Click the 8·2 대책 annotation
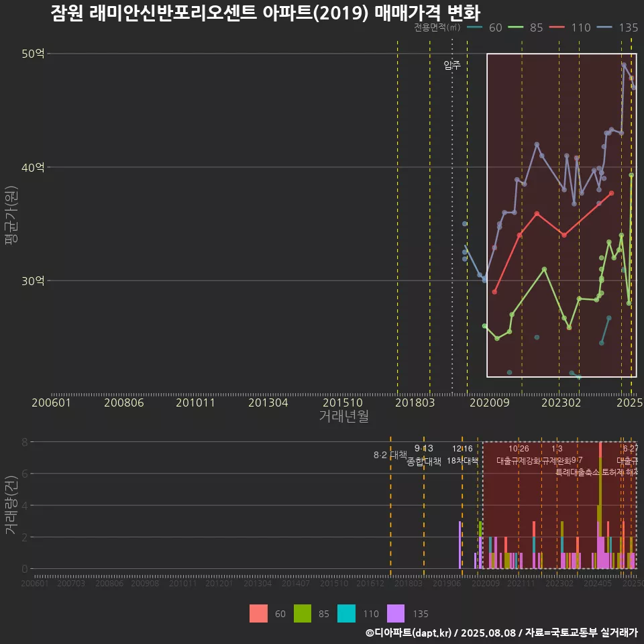The image size is (644, 644). 390,455
